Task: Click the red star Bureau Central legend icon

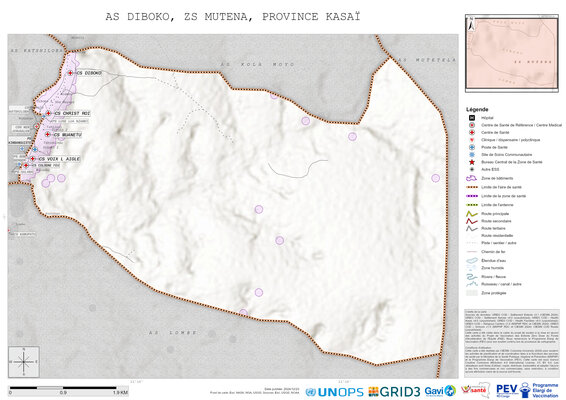Action: click(471, 162)
